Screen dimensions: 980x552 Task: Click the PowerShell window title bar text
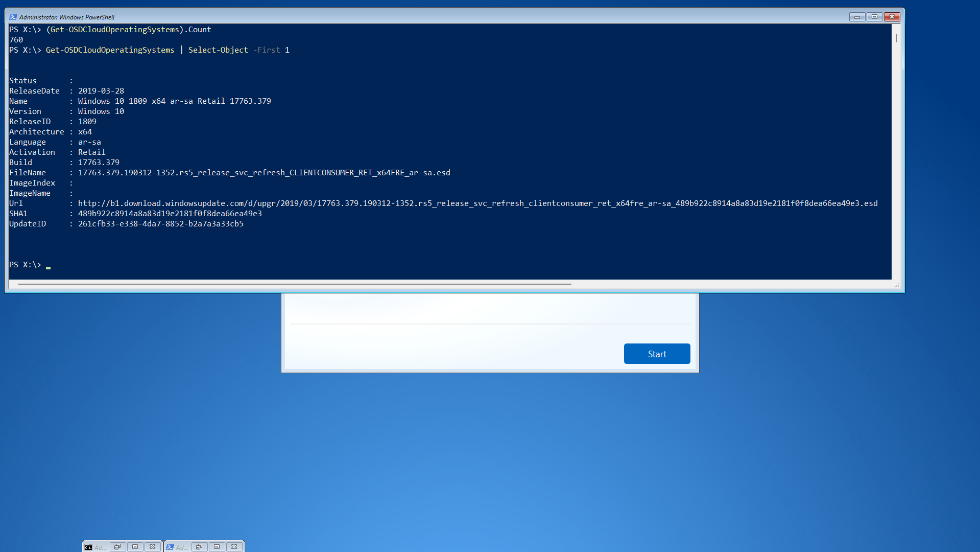pos(67,17)
